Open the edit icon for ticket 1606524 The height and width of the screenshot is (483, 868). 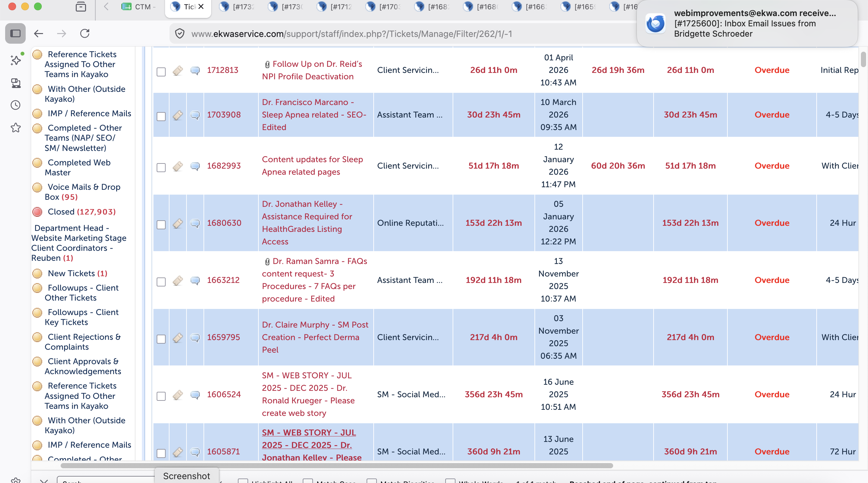click(x=178, y=395)
